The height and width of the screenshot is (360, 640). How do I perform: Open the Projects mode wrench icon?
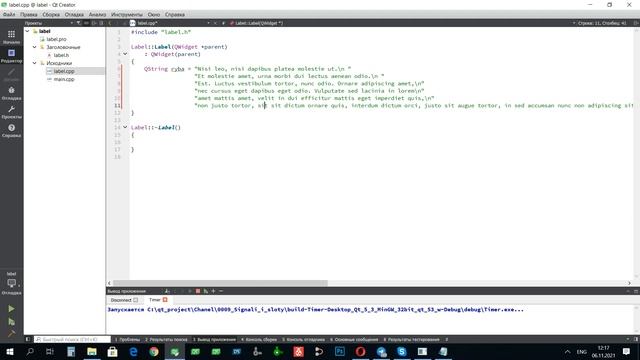click(x=11, y=109)
